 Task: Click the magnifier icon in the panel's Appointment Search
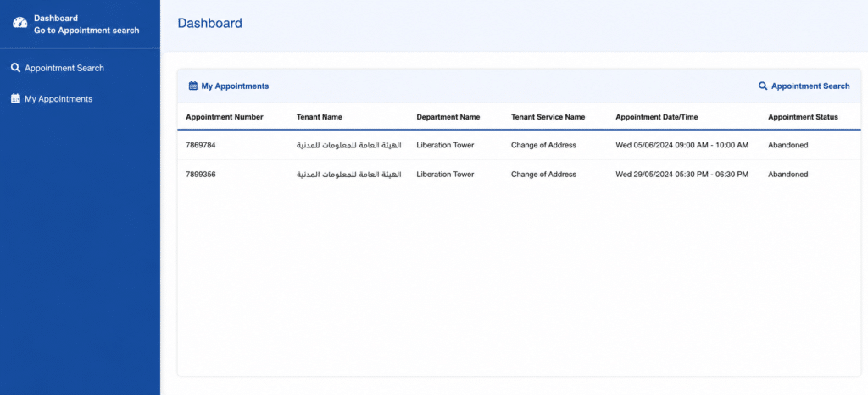tap(763, 86)
